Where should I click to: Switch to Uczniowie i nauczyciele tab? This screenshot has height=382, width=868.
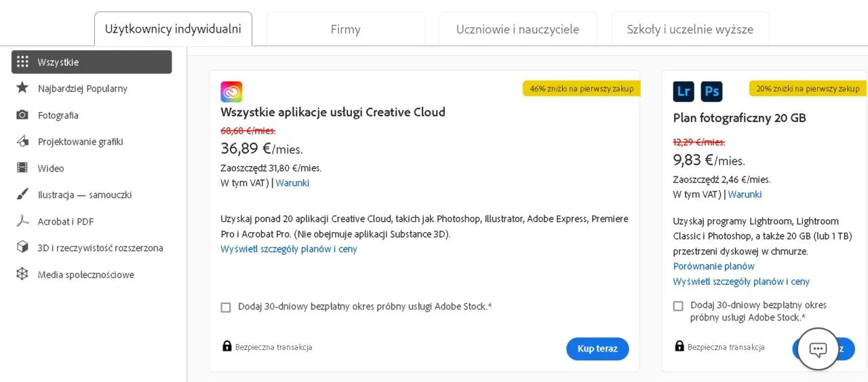click(x=517, y=29)
